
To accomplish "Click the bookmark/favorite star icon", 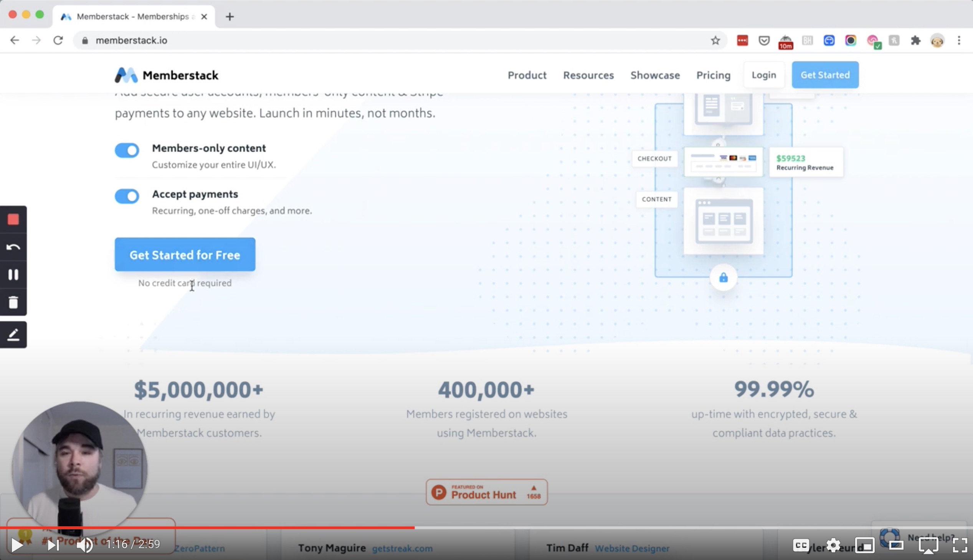I will (x=716, y=40).
